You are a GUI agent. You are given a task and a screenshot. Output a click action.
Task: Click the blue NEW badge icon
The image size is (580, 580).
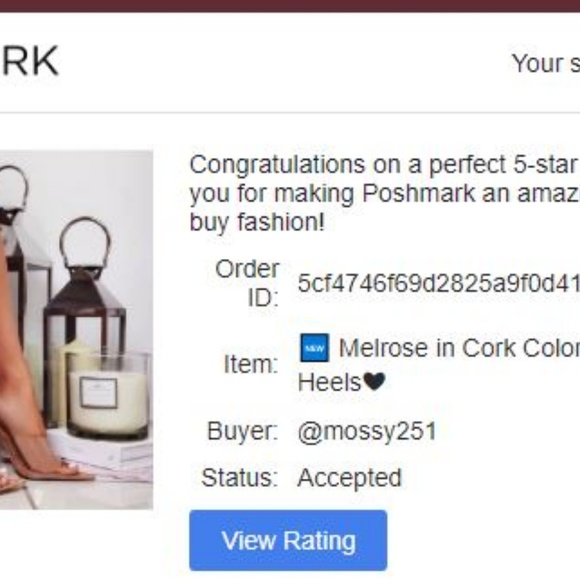(x=314, y=348)
